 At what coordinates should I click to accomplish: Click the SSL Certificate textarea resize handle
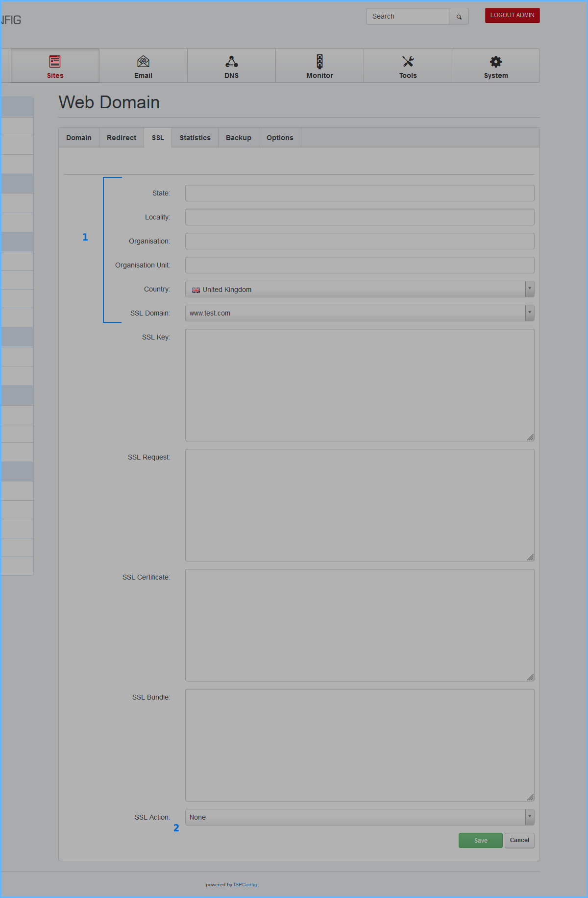point(531,678)
